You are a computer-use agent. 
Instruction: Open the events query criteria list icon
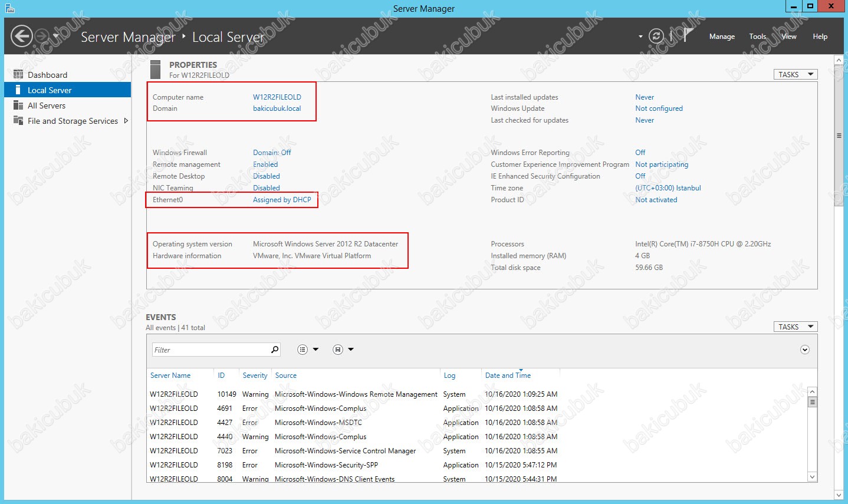pyautogui.click(x=303, y=350)
